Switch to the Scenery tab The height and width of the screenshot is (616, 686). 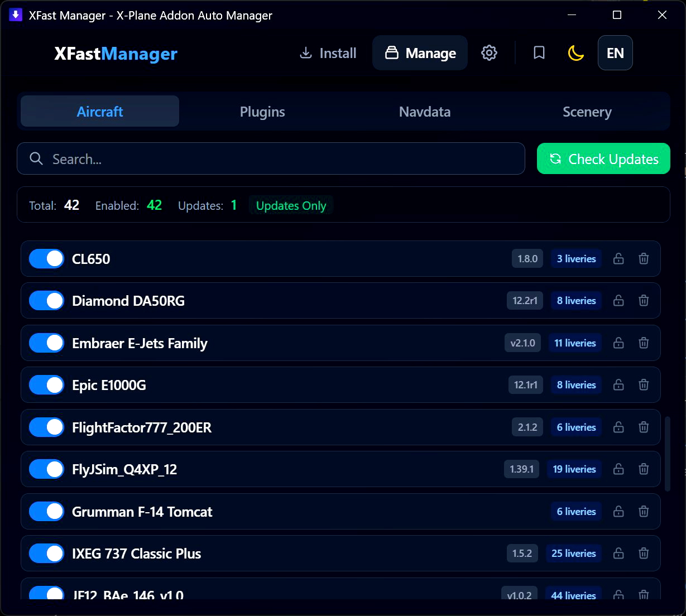click(587, 112)
